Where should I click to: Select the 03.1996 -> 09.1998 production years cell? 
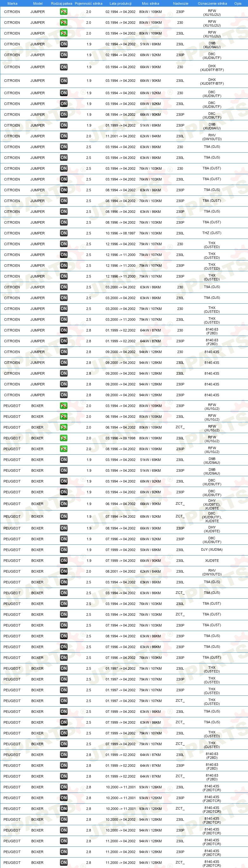(x=120, y=438)
